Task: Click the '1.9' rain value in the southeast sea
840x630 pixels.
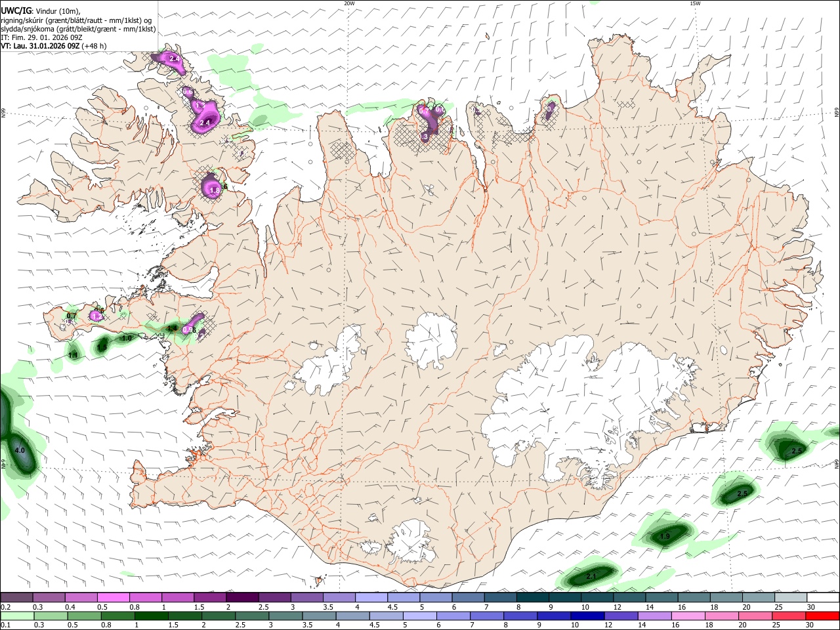Action: pos(665,536)
